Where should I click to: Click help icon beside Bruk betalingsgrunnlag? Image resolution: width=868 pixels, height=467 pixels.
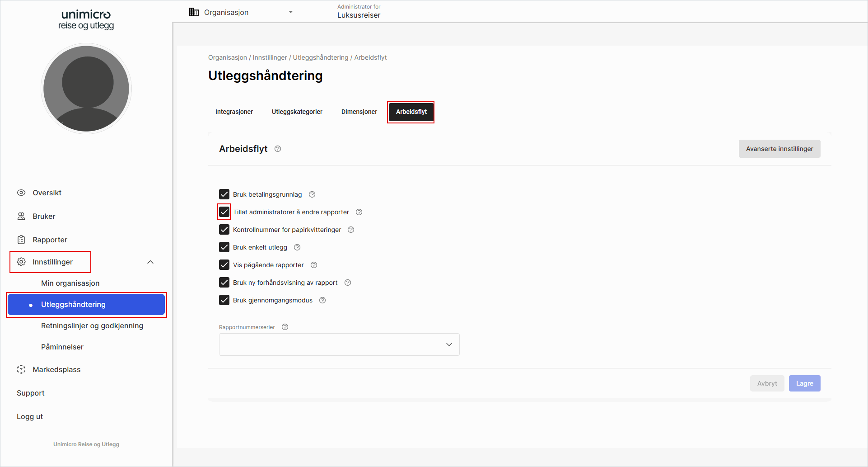tap(312, 194)
